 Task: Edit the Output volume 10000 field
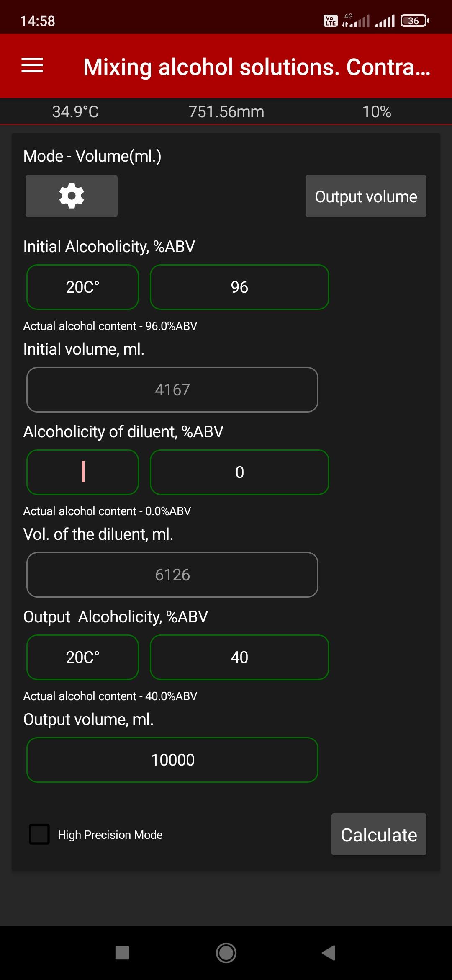pyautogui.click(x=172, y=760)
